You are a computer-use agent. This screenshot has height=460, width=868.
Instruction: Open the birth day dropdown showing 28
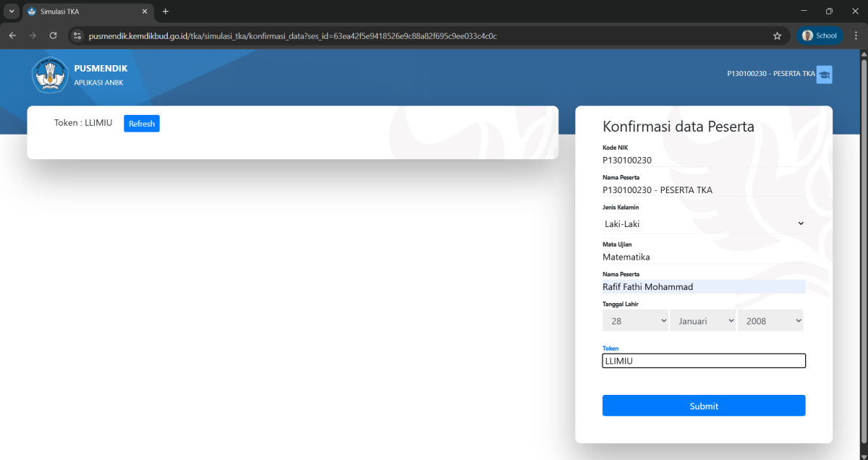pos(635,320)
